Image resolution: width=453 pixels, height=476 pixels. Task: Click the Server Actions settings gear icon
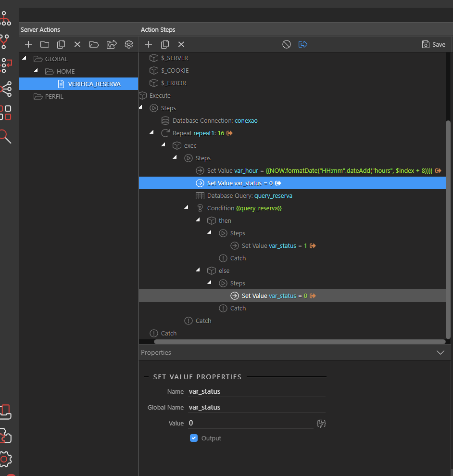click(128, 44)
